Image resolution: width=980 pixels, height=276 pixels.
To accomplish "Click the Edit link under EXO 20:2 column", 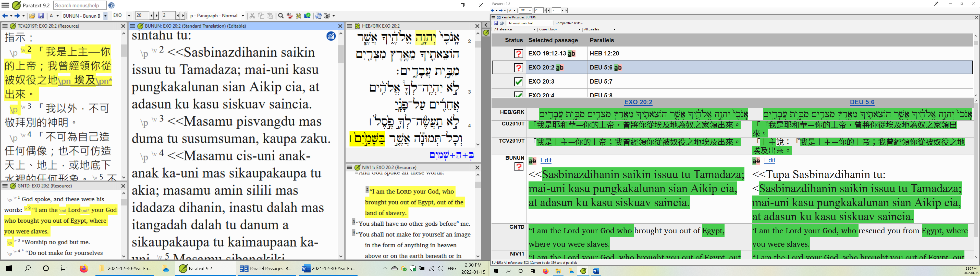I will tap(546, 160).
